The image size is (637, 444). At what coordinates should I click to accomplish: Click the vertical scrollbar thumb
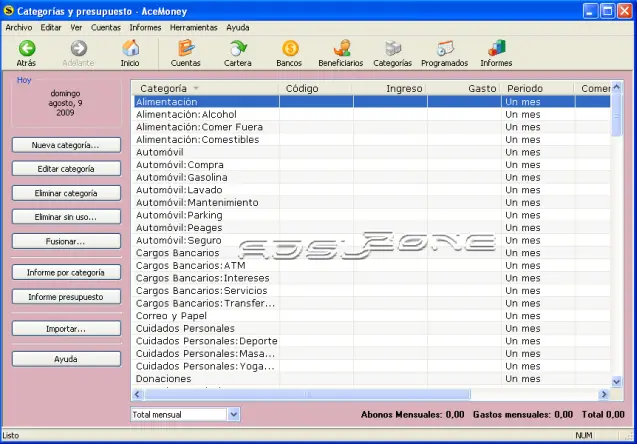coord(617,115)
